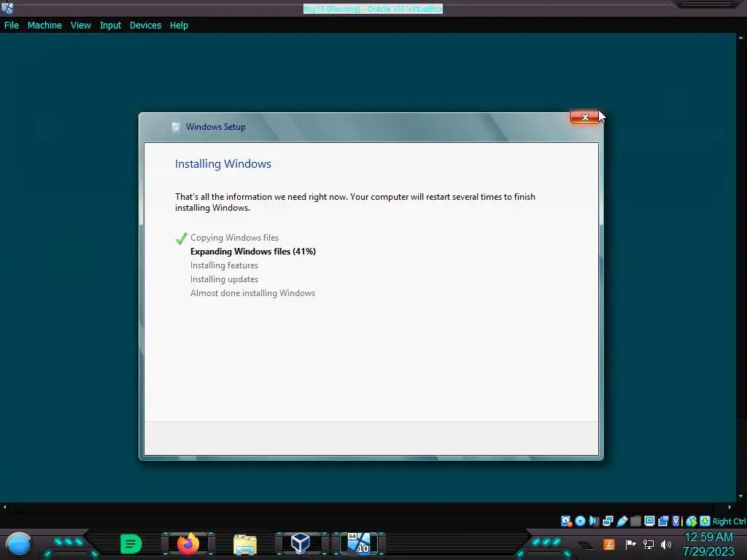Screen dimensions: 747x560
Task: Click the audio indicator in VM status bar
Action: pyautogui.click(x=594, y=521)
